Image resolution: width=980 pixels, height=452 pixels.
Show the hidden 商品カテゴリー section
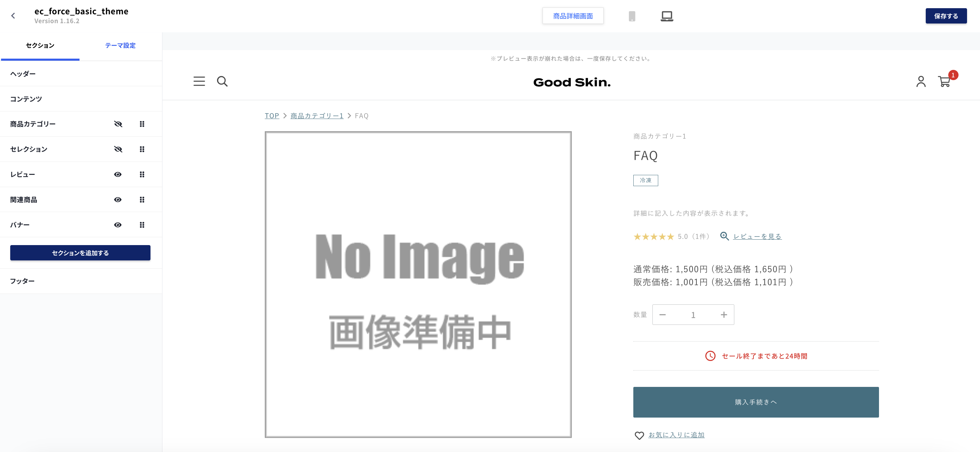tap(118, 124)
